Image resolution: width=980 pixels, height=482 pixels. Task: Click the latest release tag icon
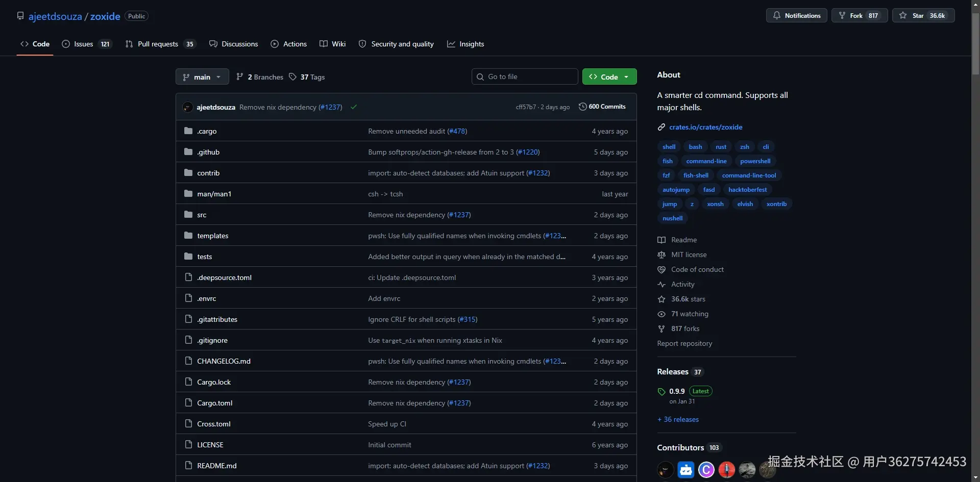coord(661,392)
